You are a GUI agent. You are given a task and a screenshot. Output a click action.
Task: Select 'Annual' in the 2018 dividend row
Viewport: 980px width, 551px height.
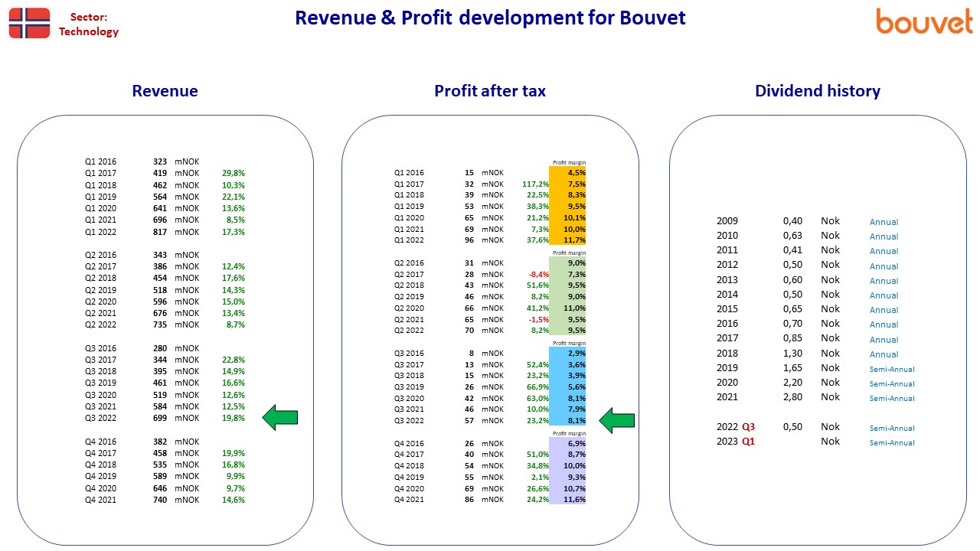[884, 354]
